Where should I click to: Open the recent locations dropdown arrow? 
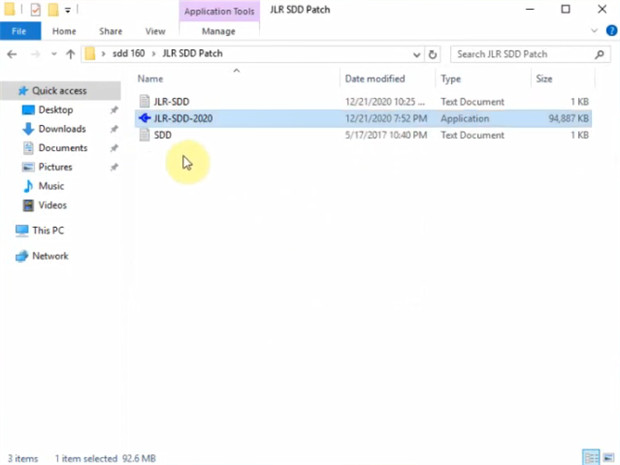pos(54,54)
